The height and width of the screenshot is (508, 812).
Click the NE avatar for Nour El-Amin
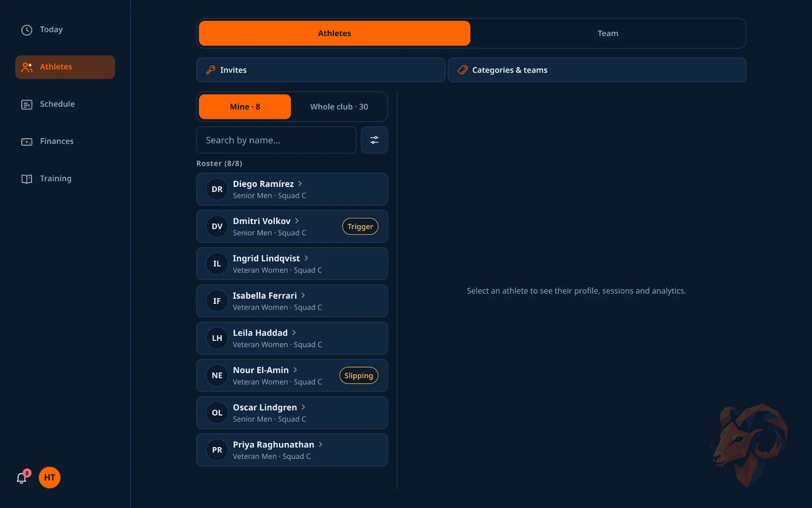217,375
